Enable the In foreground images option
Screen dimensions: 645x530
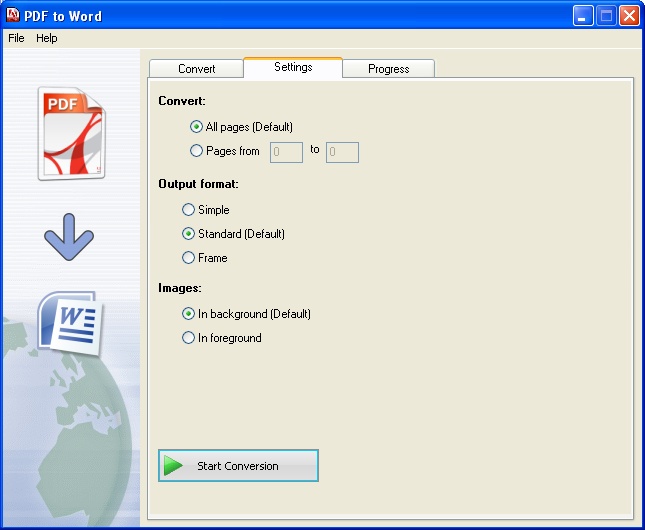coord(188,338)
